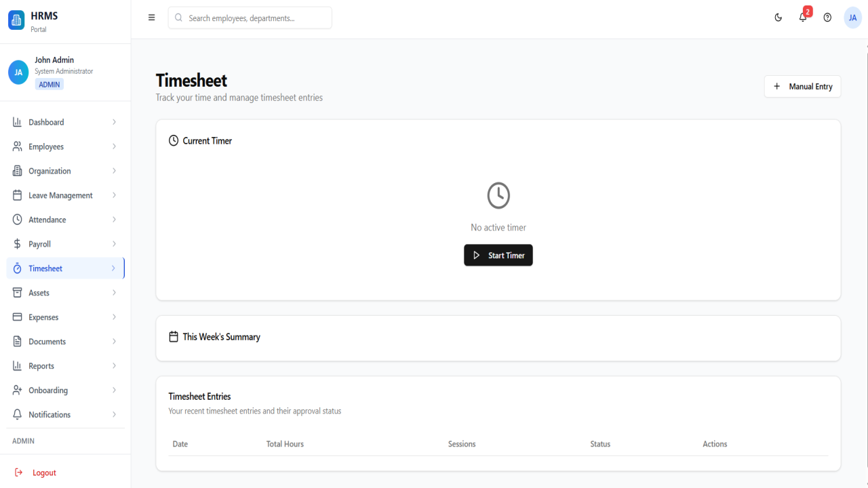Add a Manual Entry
The width and height of the screenshot is (868, 488).
(802, 86)
